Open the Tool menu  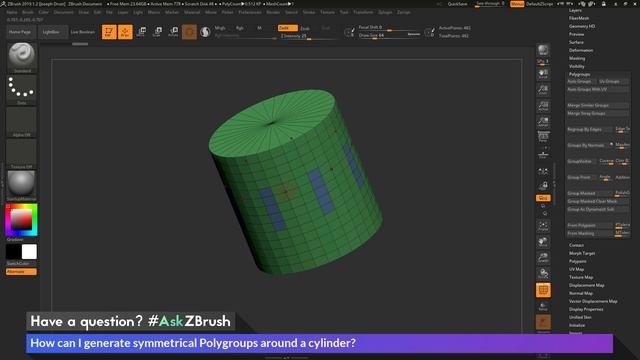click(x=344, y=12)
